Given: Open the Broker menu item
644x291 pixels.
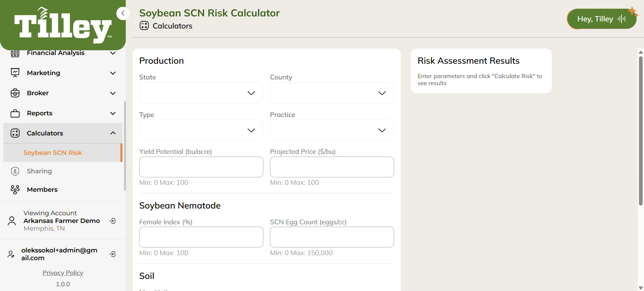Looking at the screenshot, I should pos(63,93).
